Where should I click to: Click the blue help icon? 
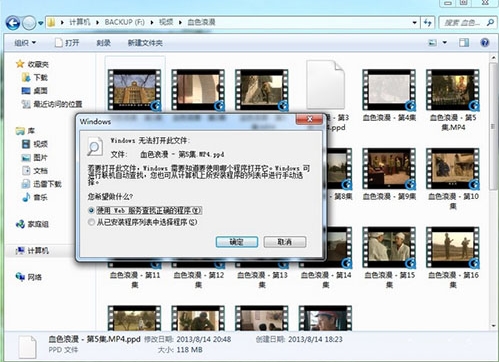pos(485,42)
